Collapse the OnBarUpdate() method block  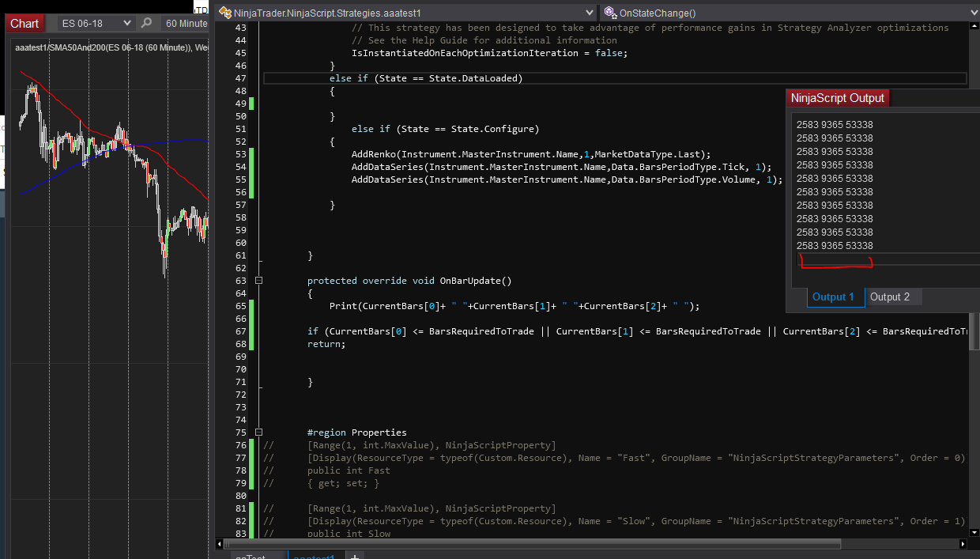tap(258, 281)
